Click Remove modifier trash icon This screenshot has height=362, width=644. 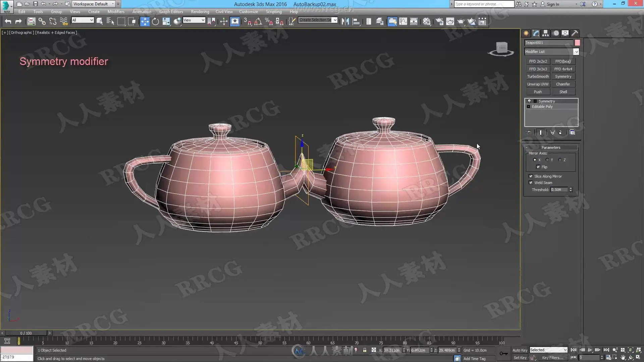(x=560, y=132)
